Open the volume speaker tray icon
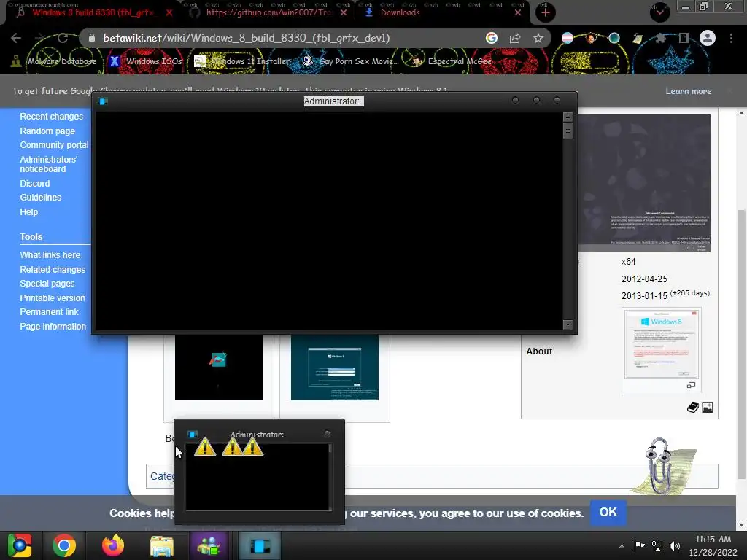 point(675,546)
